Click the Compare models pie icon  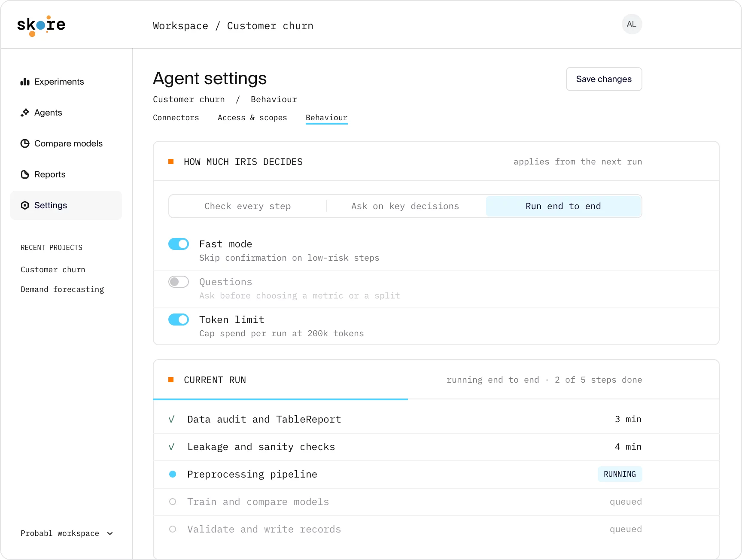[25, 143]
